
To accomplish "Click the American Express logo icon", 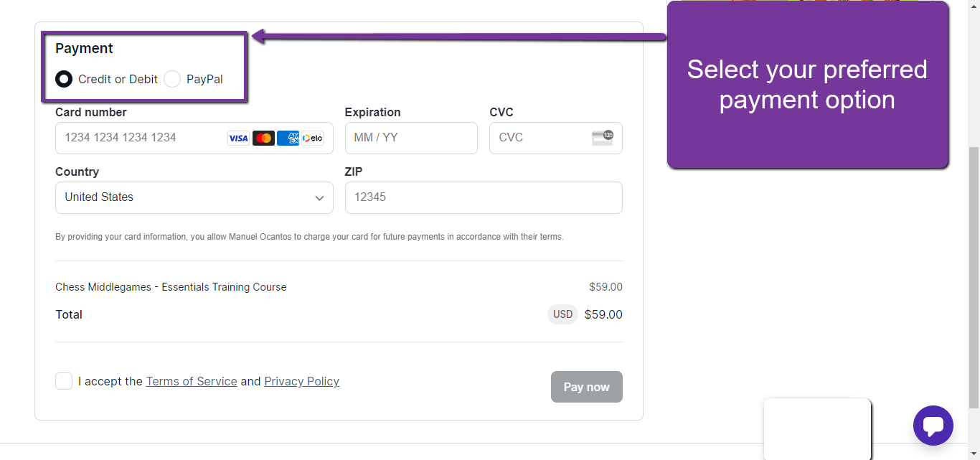I will click(x=288, y=139).
